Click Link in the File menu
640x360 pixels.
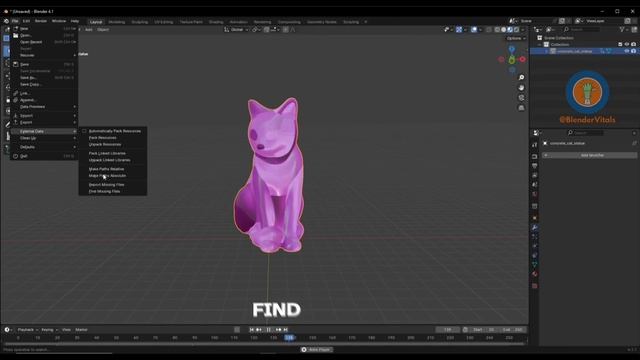44,93
